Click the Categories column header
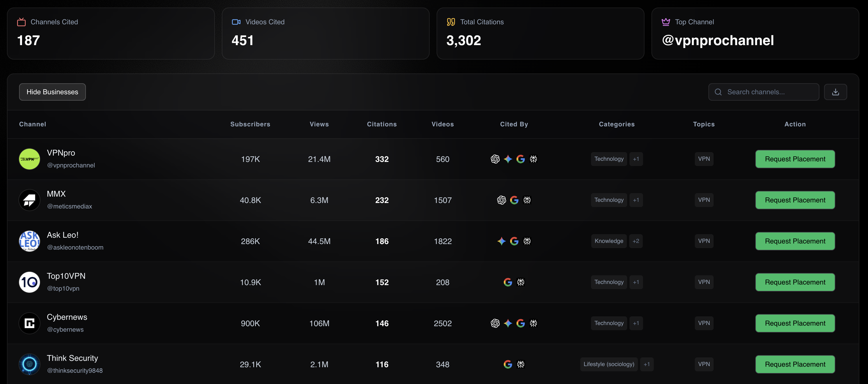Image resolution: width=868 pixels, height=384 pixels. [617, 124]
